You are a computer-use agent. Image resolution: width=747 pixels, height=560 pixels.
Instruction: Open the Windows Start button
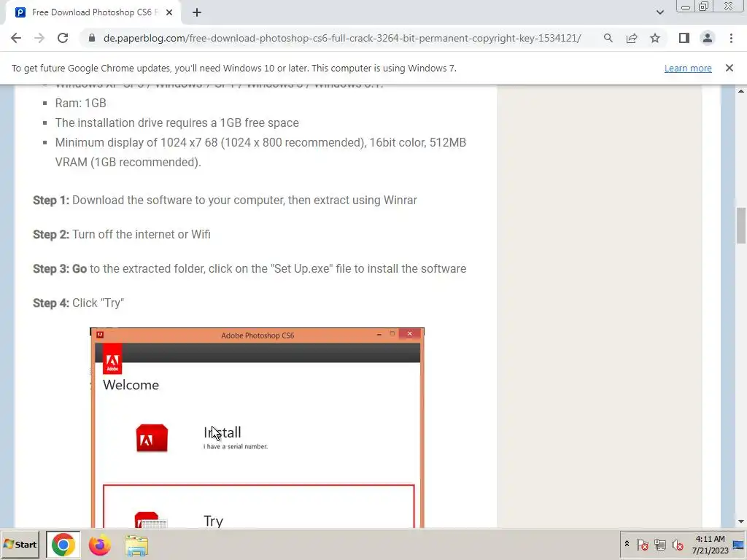(x=20, y=545)
